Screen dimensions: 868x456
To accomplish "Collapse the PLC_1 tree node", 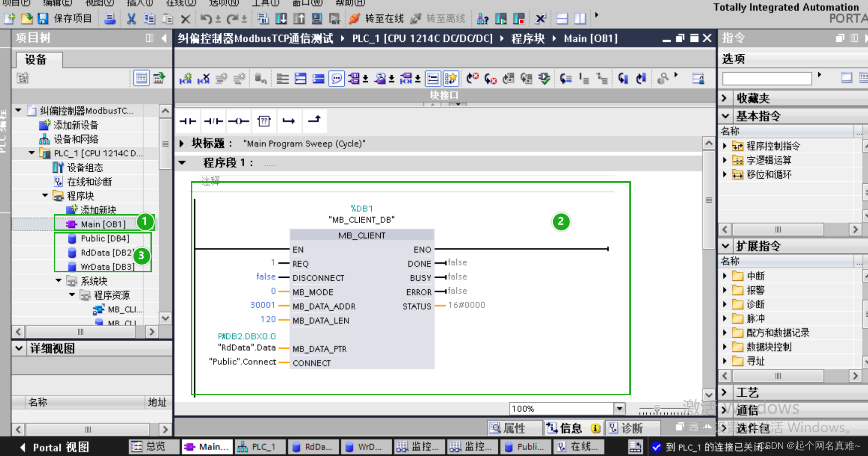I will [x=31, y=153].
